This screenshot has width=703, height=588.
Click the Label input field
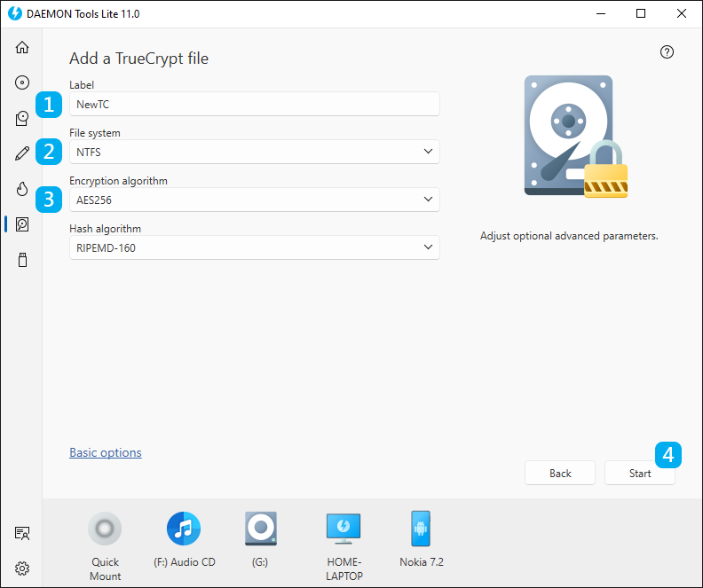tap(255, 104)
